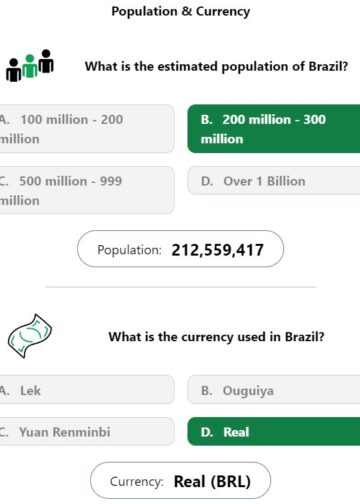Pick the Yuan Renminbi option

tap(87, 432)
